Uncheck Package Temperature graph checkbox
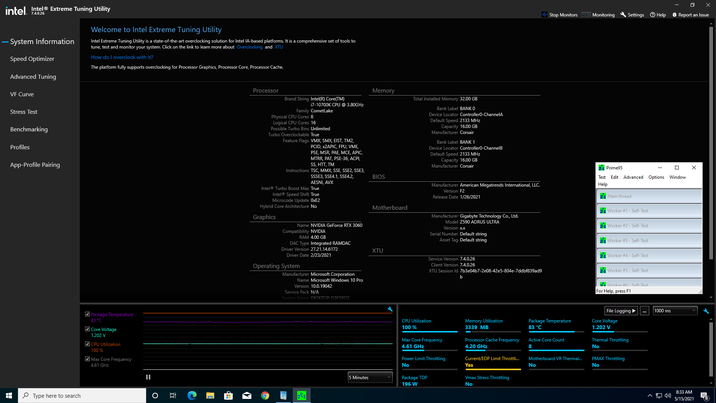716x403 pixels. click(x=87, y=314)
